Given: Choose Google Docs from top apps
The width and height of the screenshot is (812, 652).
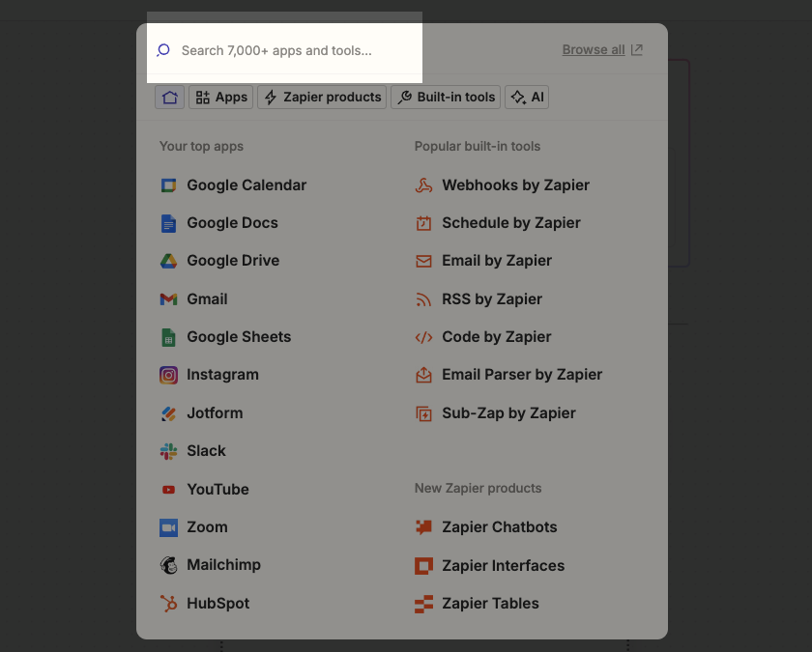Looking at the screenshot, I should (x=233, y=223).
